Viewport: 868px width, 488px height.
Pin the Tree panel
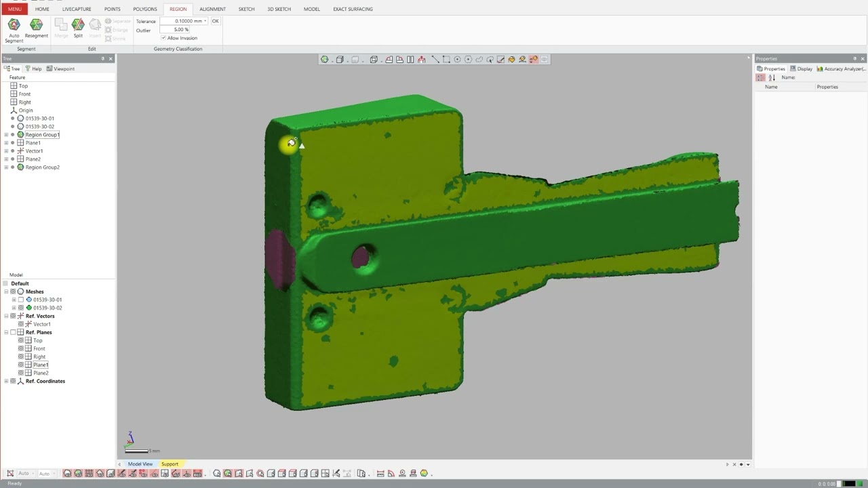pyautogui.click(x=103, y=58)
